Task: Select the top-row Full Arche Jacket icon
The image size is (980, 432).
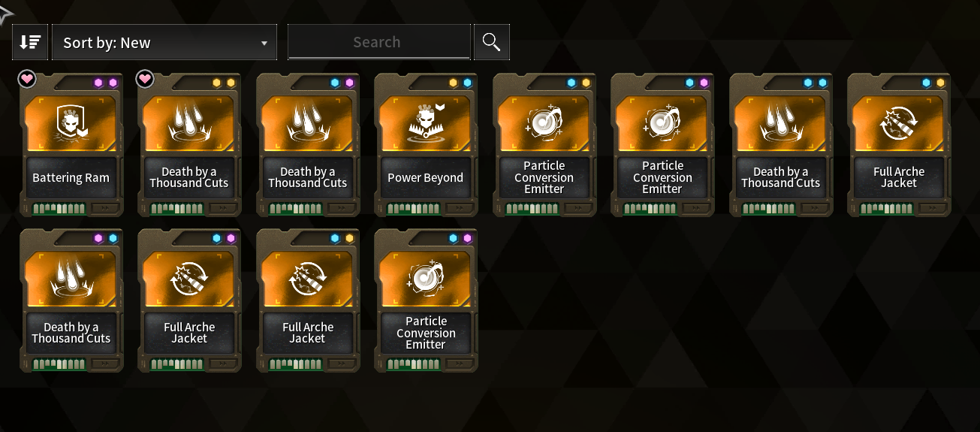Action: point(899,124)
